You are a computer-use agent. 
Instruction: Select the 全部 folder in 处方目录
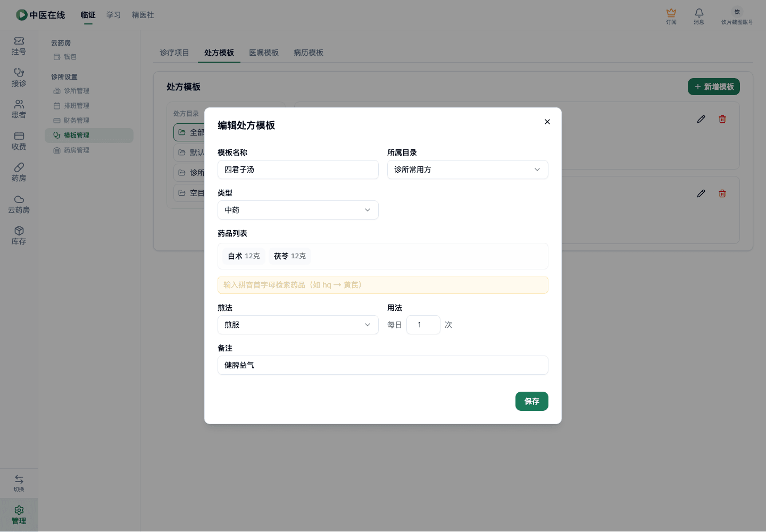[189, 132]
